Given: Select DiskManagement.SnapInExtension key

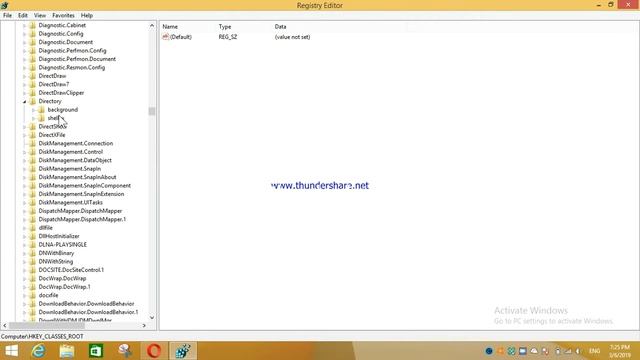Looking at the screenshot, I should 81,194.
